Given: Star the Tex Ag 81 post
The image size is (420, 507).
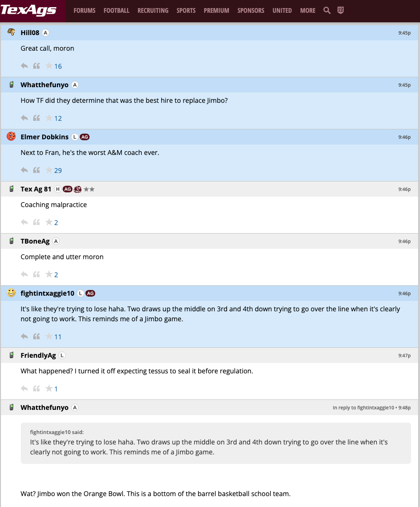Looking at the screenshot, I should (49, 222).
